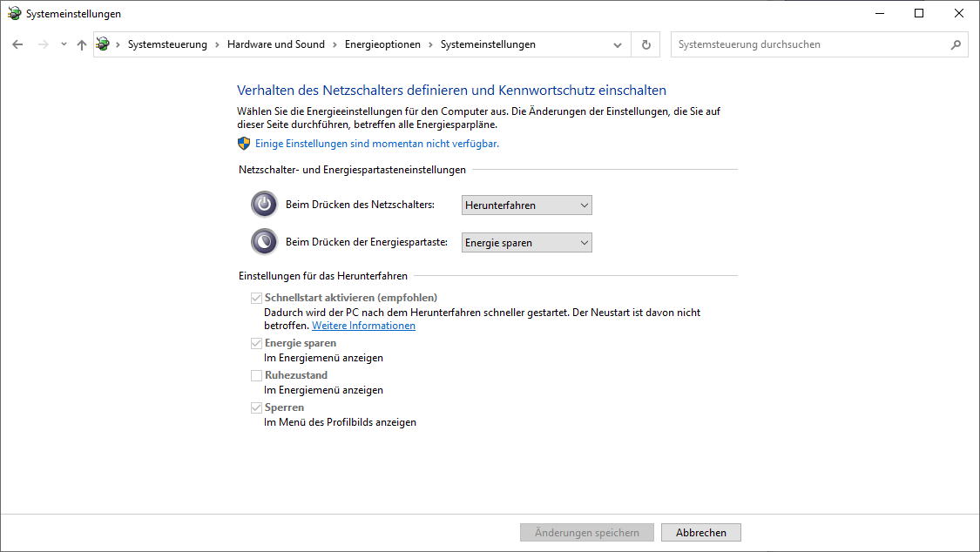Open Hardware und Sound breadcrumb
This screenshot has height=552, width=980.
tap(276, 44)
